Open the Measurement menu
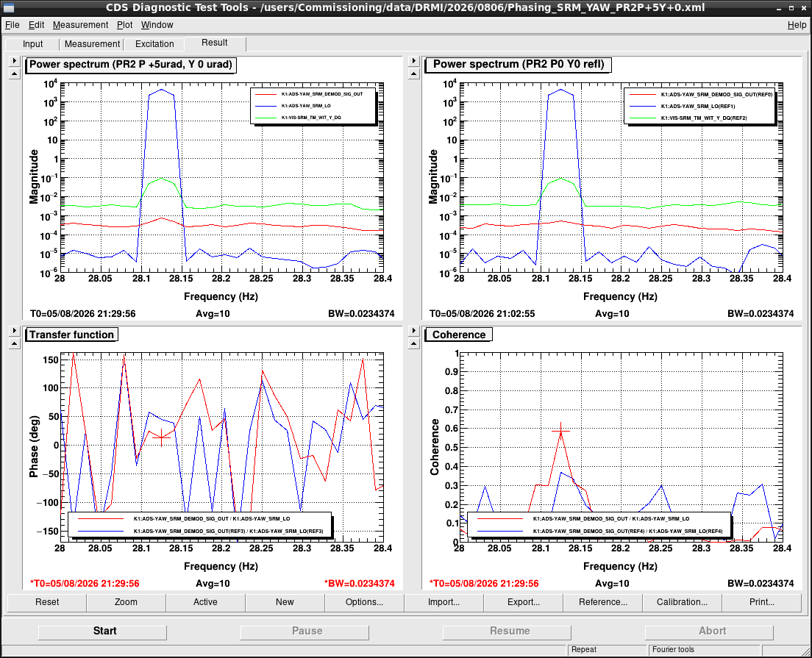 pyautogui.click(x=80, y=25)
